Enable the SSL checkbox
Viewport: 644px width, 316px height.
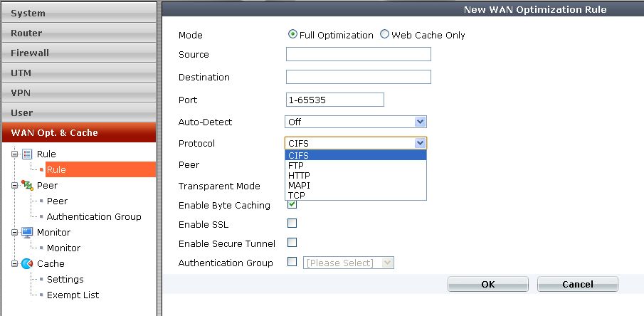tap(292, 224)
